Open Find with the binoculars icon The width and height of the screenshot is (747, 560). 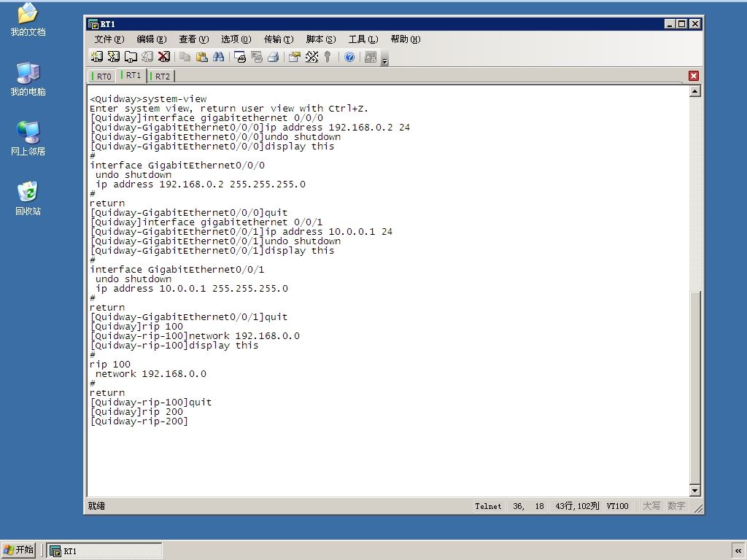coord(219,57)
